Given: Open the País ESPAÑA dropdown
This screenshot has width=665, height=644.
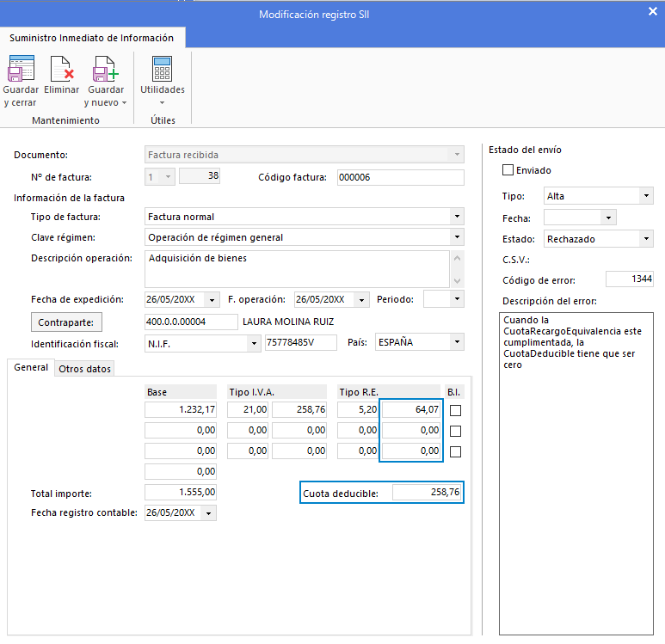Looking at the screenshot, I should coord(457,341).
